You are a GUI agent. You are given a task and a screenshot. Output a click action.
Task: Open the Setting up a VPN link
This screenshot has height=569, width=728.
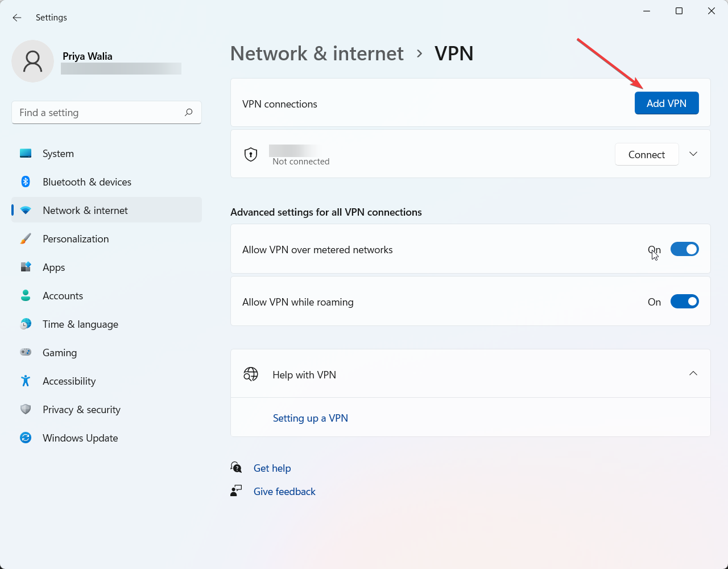pyautogui.click(x=311, y=418)
